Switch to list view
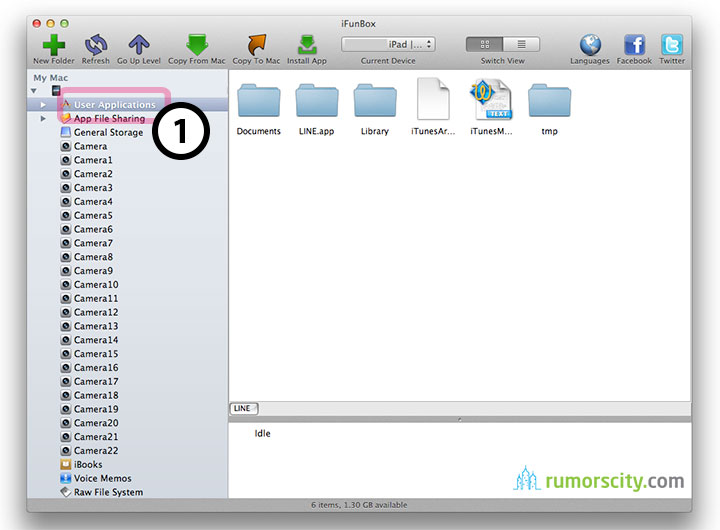Viewport: 720px width, 530px height. 521,44
